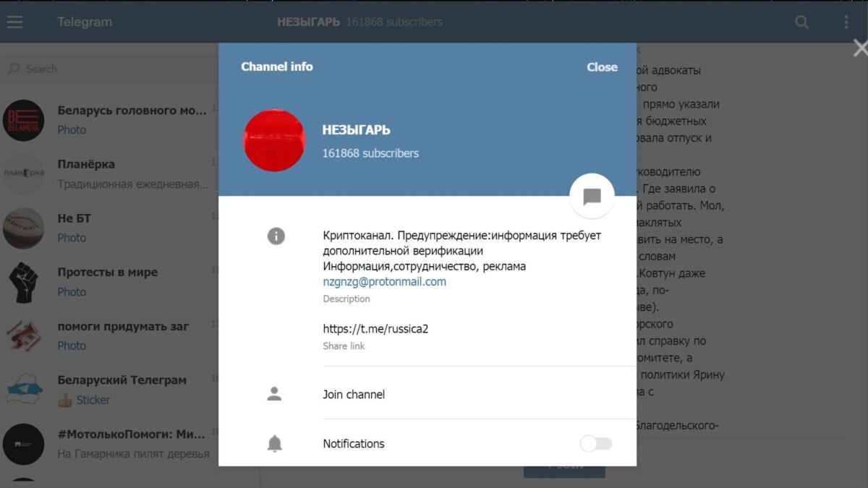Open the red НЕЗЫГАРЬ channel avatar
The width and height of the screenshot is (868, 488).
(274, 141)
